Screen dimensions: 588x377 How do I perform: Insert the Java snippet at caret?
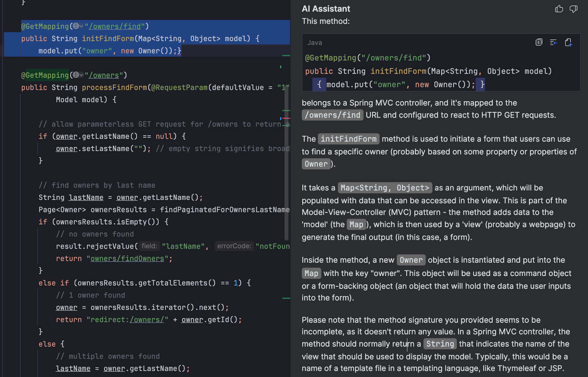pos(553,43)
